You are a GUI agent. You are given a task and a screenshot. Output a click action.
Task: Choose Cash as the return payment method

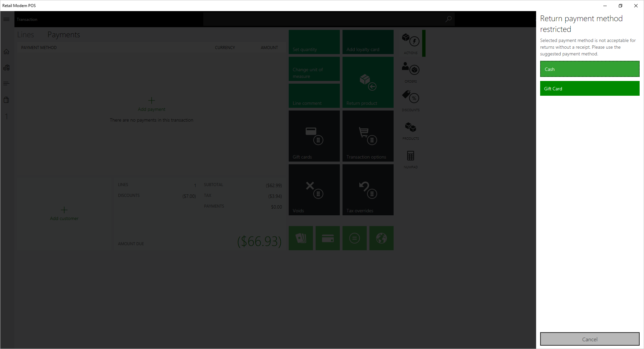click(x=590, y=69)
